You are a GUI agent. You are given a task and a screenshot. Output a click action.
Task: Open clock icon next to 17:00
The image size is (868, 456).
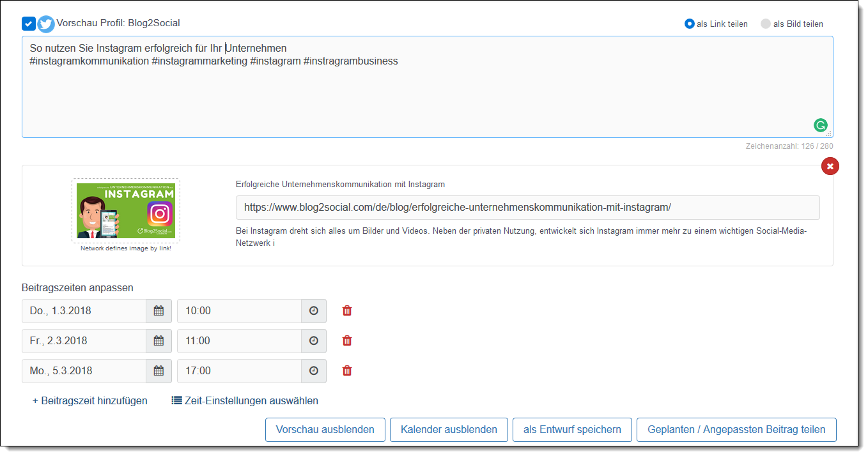(x=314, y=371)
